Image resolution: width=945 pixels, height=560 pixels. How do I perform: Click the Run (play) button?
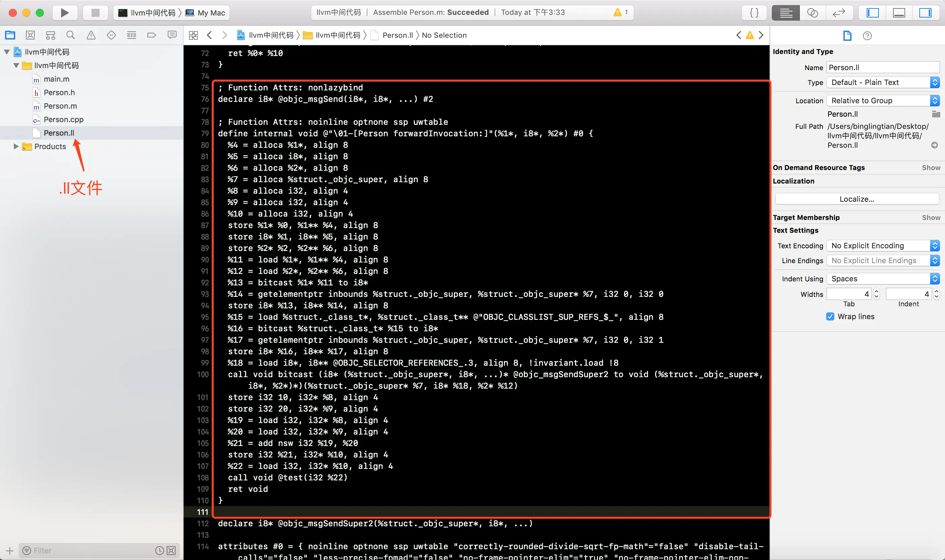coord(64,13)
